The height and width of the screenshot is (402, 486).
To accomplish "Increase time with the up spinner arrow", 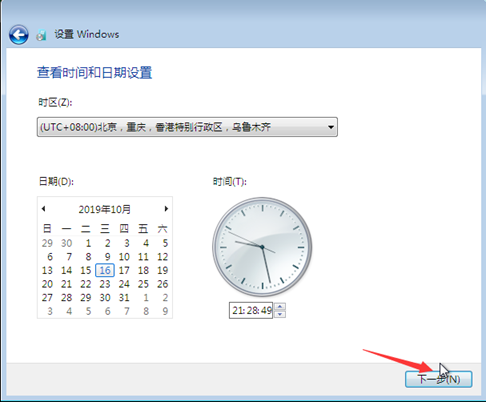I will (x=280, y=307).
